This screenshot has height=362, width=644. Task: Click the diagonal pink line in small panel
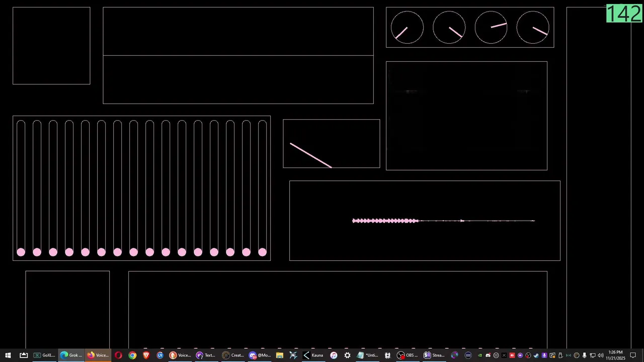[310, 155]
